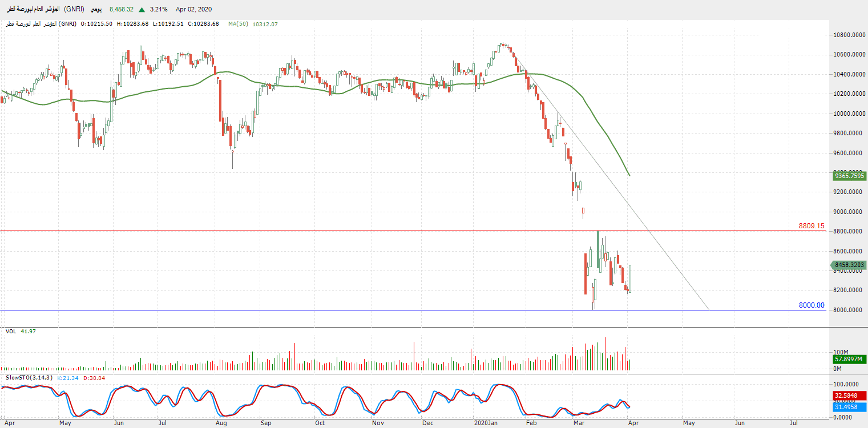The width and height of the screenshot is (868, 428).
Task: Click the MA(50) indicator label
Action: [x=238, y=24]
